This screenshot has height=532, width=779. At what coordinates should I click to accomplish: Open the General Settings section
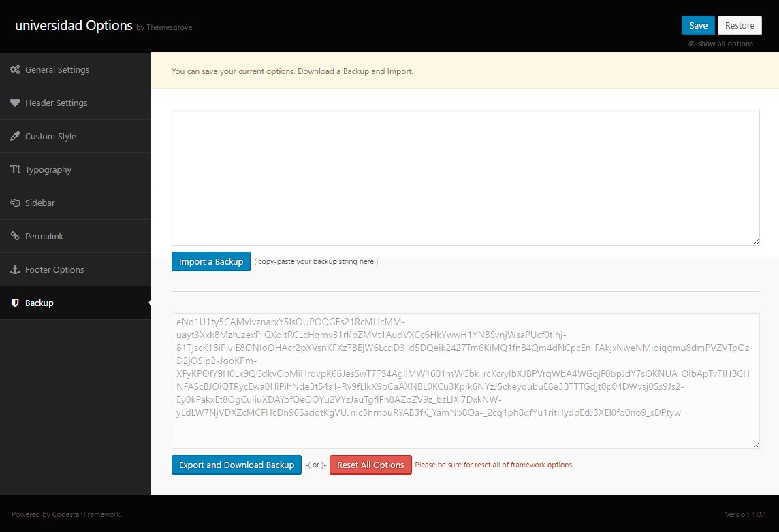(x=57, y=70)
